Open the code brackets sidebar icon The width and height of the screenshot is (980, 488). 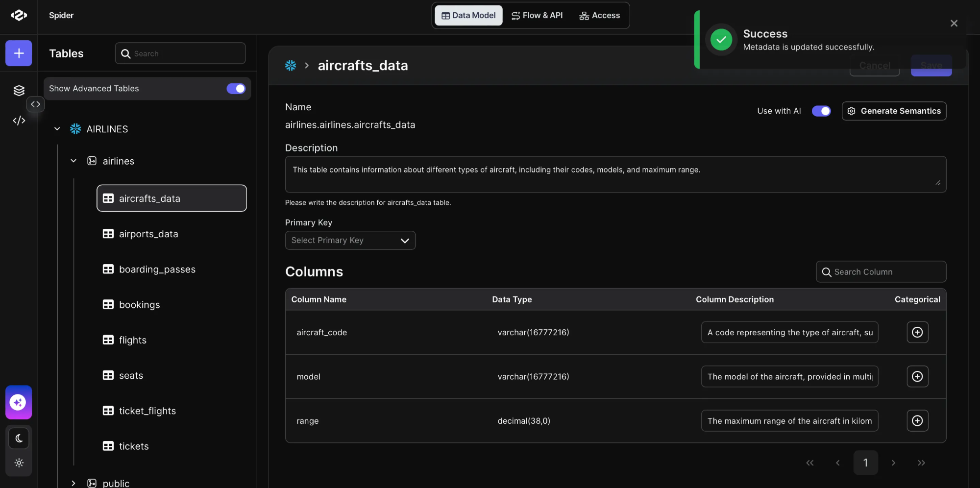coord(19,121)
